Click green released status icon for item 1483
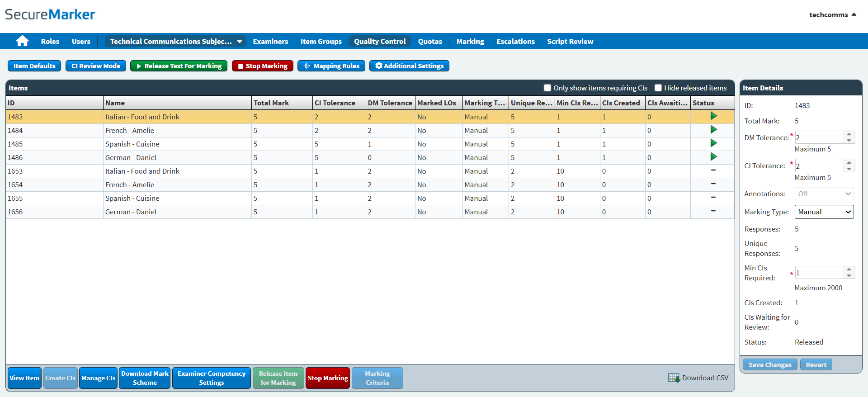This screenshot has width=868, height=397. point(713,116)
